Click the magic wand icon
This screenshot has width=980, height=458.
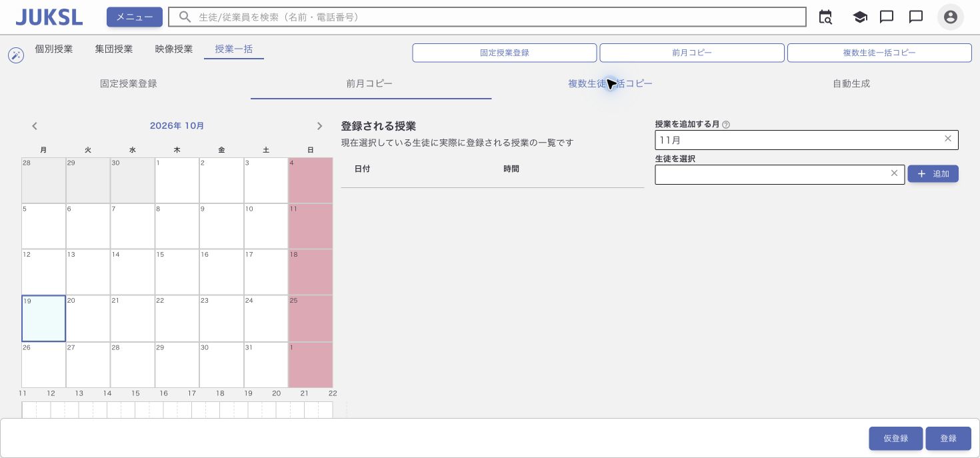click(16, 55)
